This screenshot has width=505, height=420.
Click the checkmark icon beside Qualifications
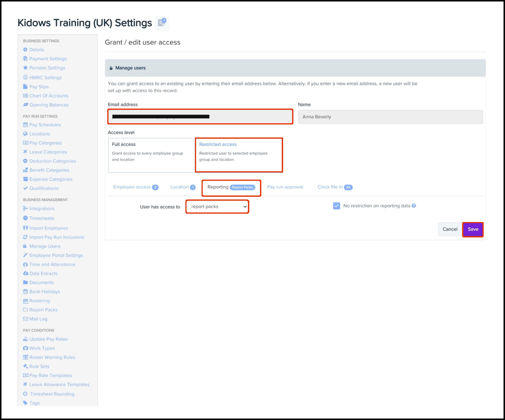25,188
